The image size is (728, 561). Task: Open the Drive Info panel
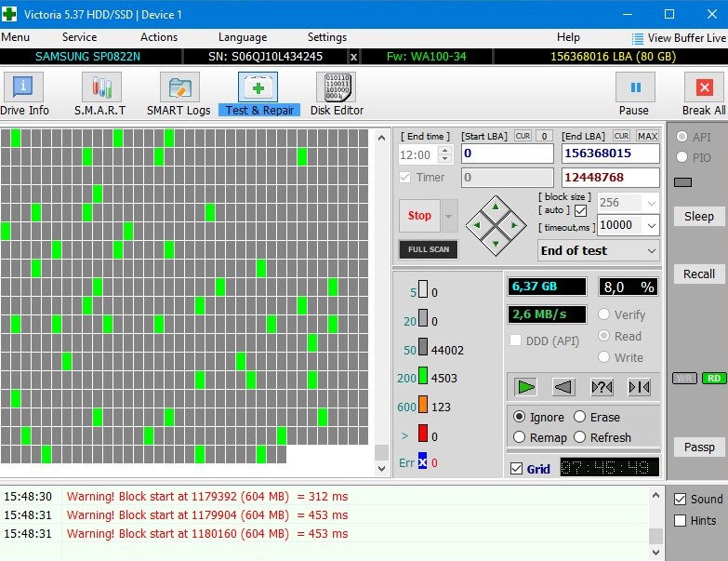23,94
